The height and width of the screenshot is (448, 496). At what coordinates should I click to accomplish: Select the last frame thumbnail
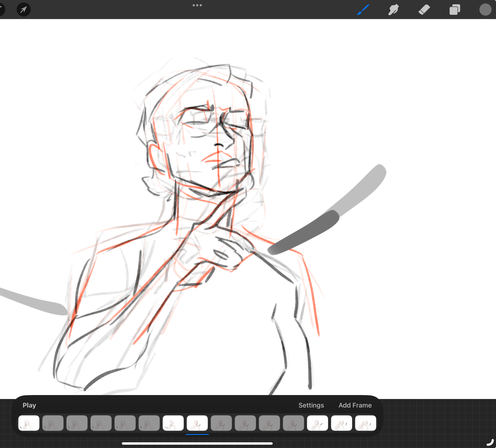coord(366,423)
